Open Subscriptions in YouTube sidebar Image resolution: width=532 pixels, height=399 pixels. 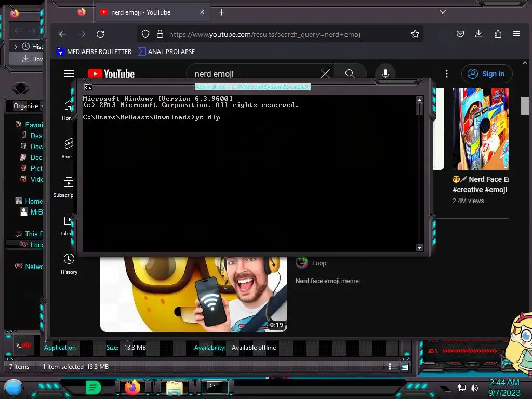pyautogui.click(x=64, y=187)
